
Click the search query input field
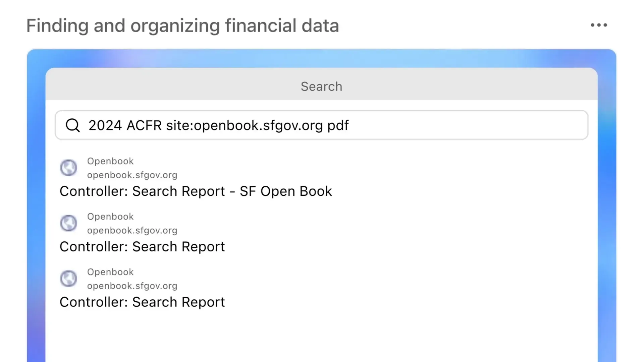pos(436,125)
